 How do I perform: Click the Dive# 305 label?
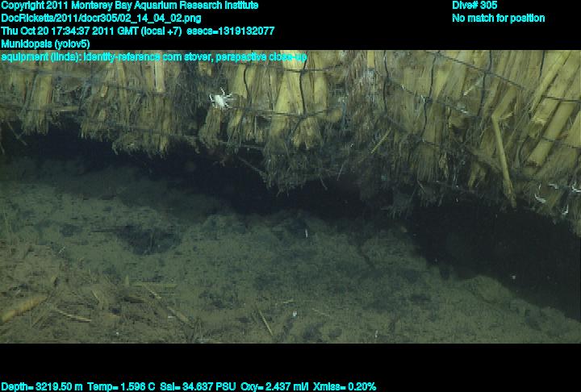pyautogui.click(x=474, y=6)
